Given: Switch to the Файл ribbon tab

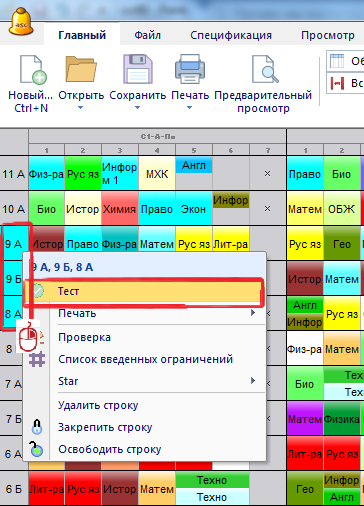Looking at the screenshot, I should (x=147, y=35).
